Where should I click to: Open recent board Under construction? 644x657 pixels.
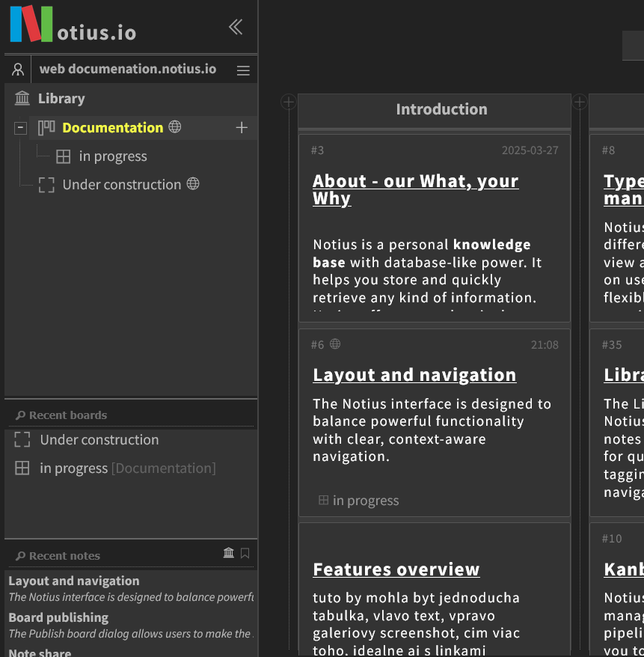tap(99, 440)
